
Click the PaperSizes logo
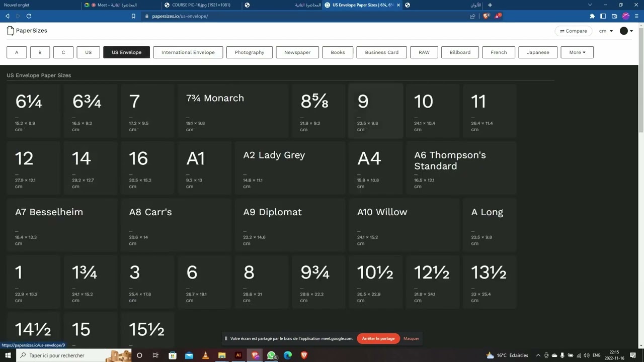[x=27, y=31]
